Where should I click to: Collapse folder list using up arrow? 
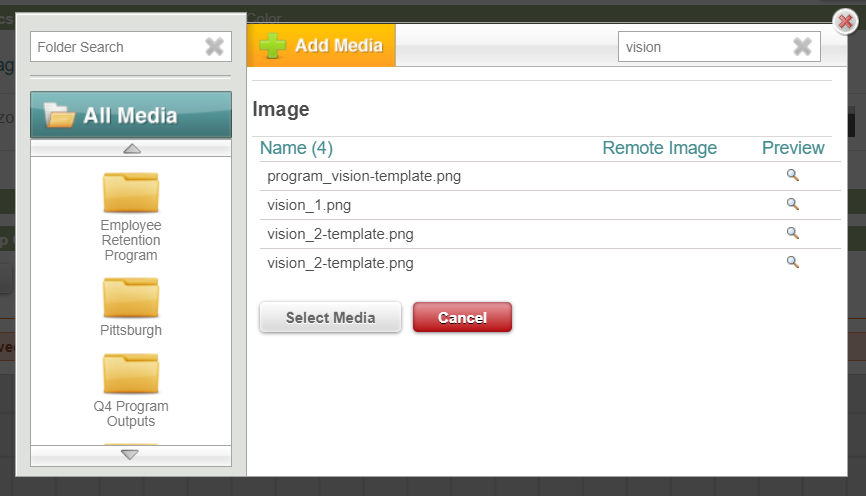click(x=131, y=149)
